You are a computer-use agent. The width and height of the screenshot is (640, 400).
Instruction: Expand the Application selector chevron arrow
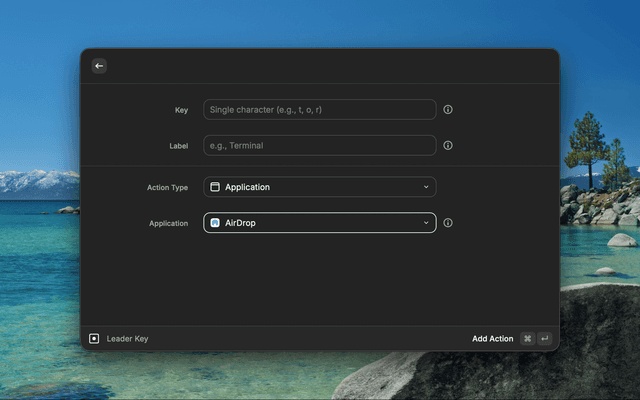(x=426, y=223)
